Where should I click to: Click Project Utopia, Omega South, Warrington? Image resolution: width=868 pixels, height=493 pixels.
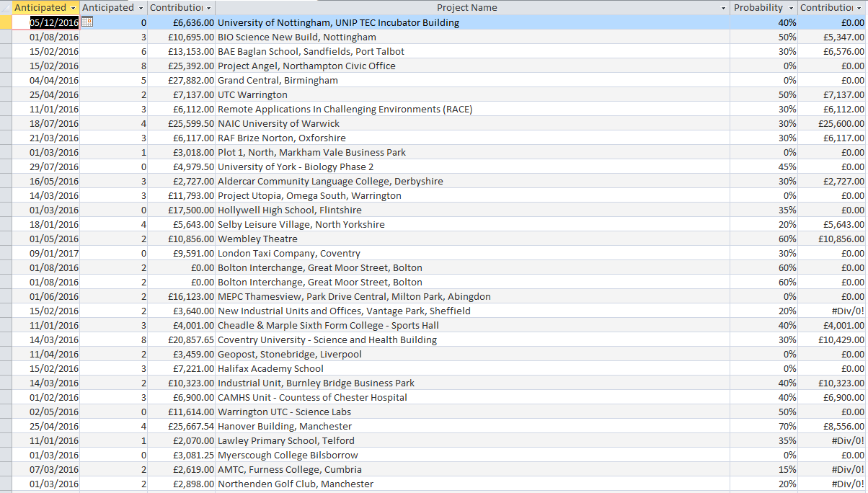click(x=309, y=195)
